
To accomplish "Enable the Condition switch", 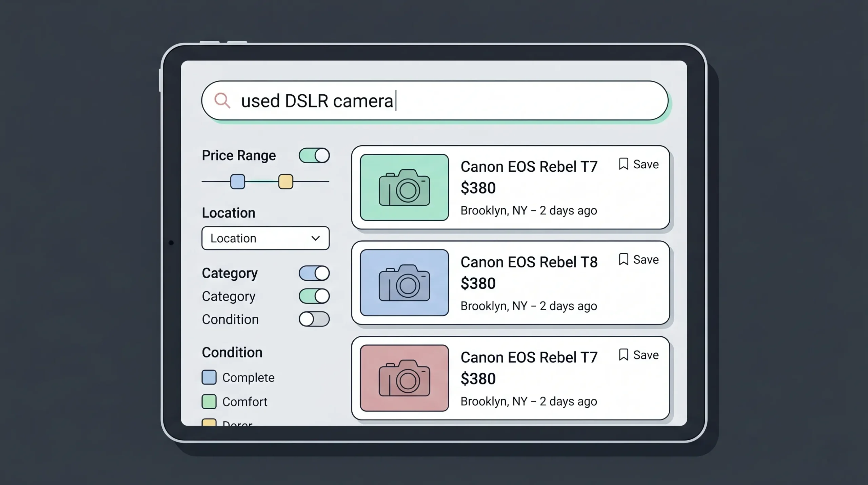I will (314, 319).
